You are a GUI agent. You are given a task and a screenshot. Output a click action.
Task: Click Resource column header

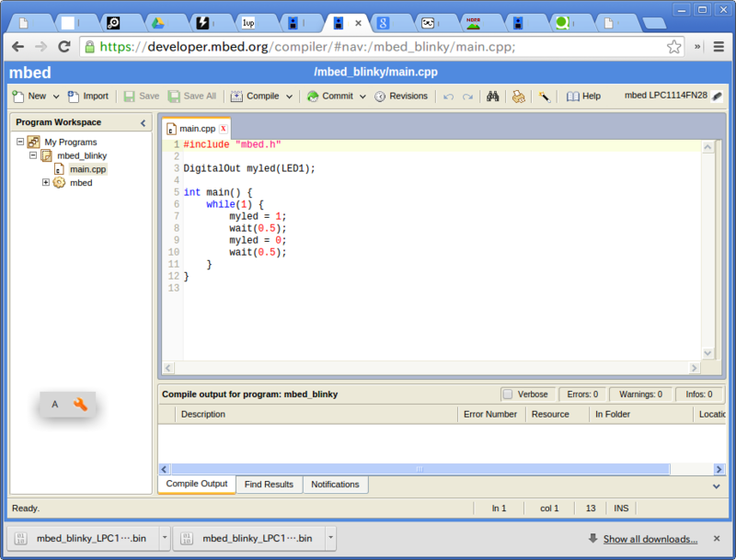(x=557, y=414)
